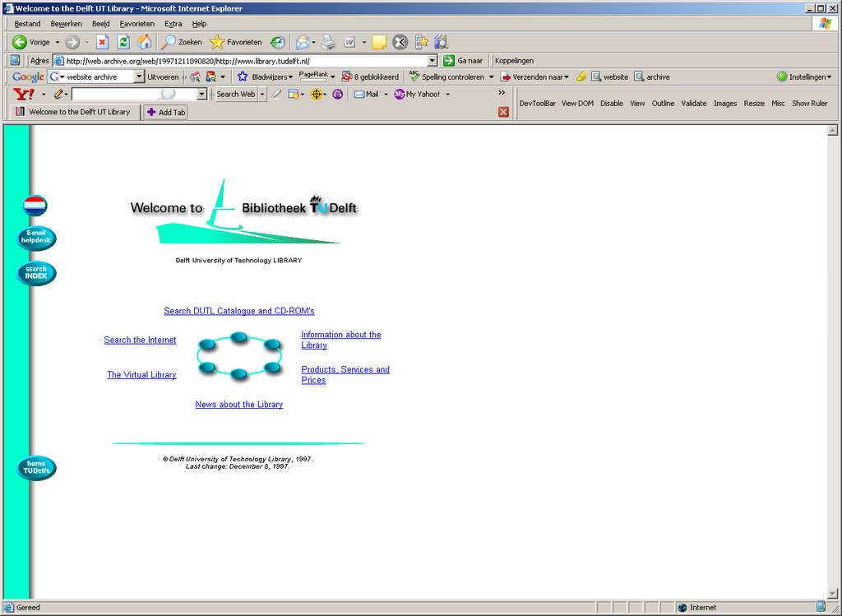
Task: Open the Google search box history dropdown
Action: pos(139,76)
